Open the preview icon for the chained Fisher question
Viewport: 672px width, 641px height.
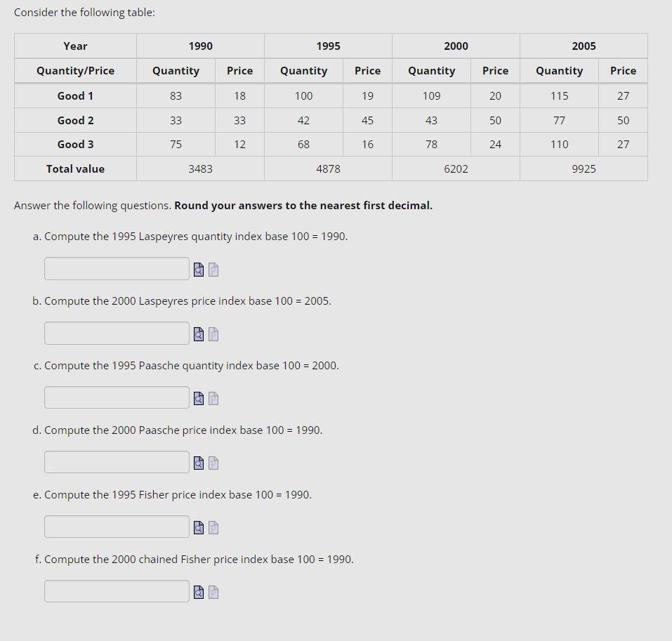pos(197,591)
